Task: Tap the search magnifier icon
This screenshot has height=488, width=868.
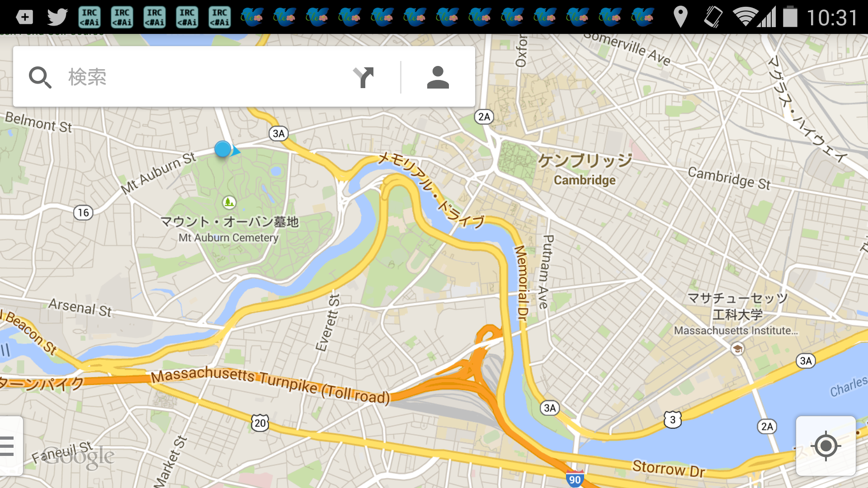Action: (x=40, y=77)
